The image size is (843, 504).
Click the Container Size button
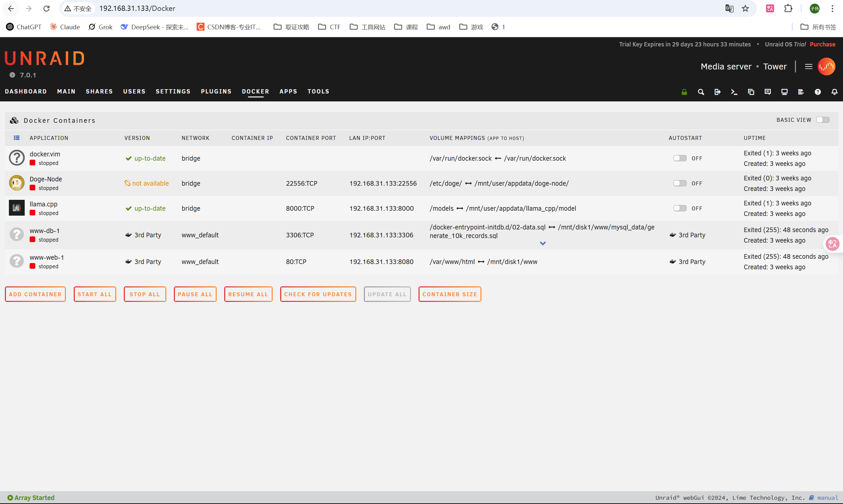click(450, 294)
